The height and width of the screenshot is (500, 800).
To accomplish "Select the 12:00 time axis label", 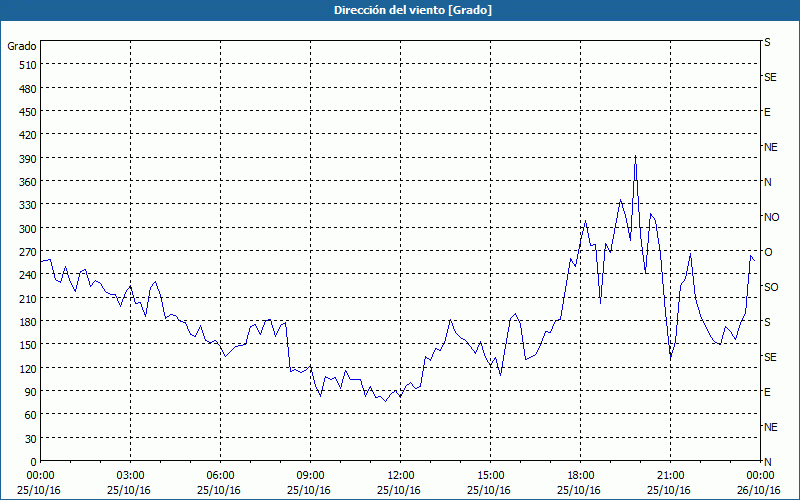I will click(401, 476).
